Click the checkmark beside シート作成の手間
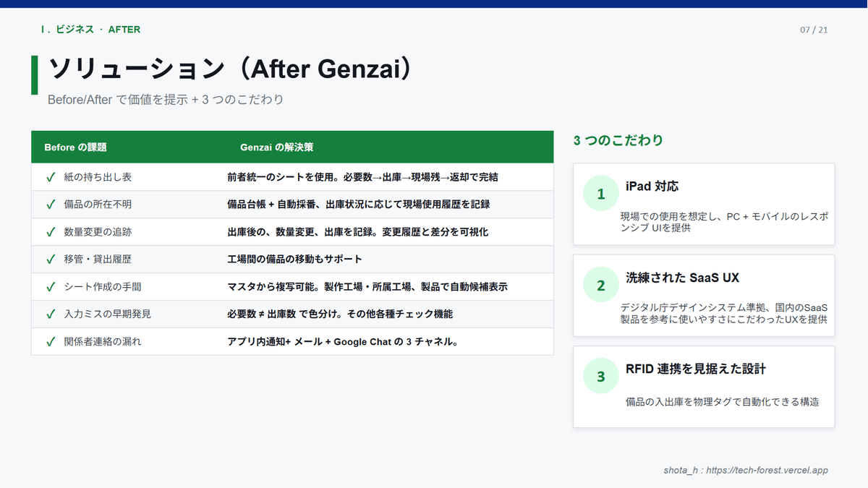Screen dimensions: 868x488 47,286
